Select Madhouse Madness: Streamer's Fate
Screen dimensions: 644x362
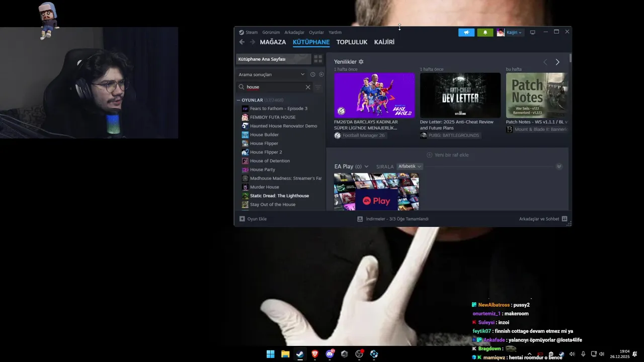(x=285, y=178)
